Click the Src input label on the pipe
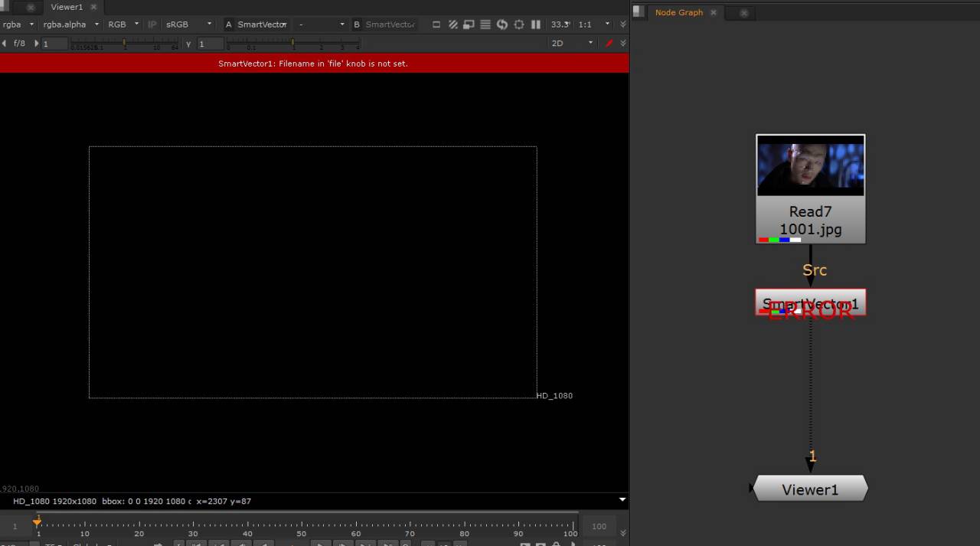The image size is (980, 546). [x=815, y=270]
